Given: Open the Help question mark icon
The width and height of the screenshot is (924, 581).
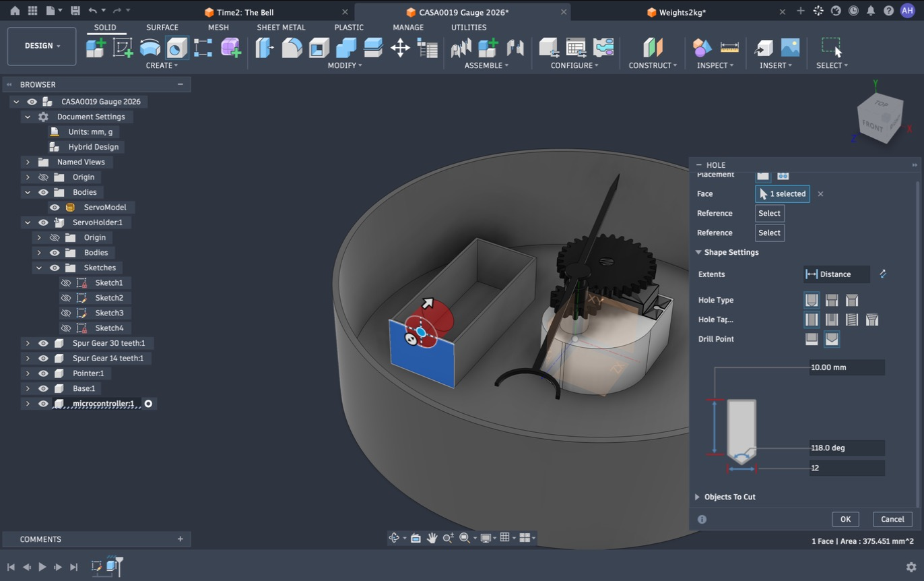Looking at the screenshot, I should pos(888,11).
